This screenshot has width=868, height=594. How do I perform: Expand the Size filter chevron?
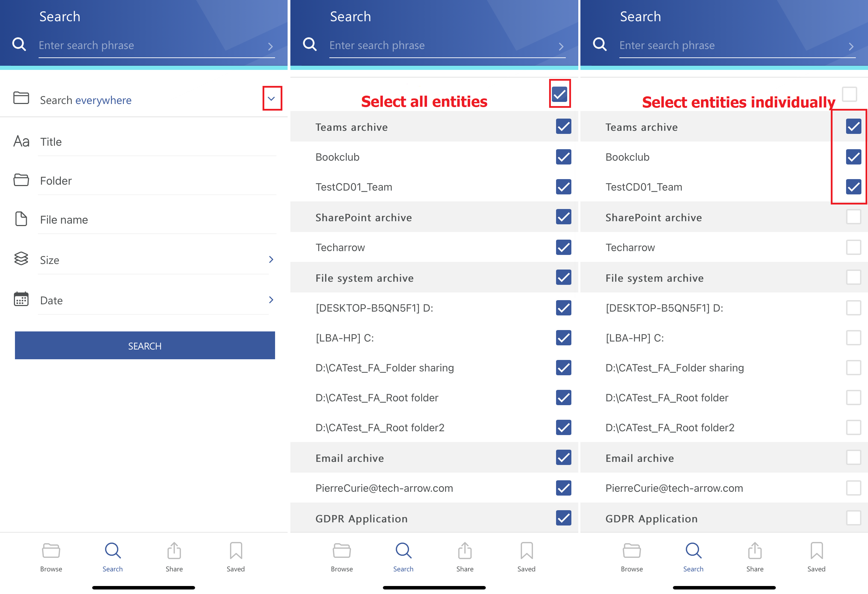[271, 259]
